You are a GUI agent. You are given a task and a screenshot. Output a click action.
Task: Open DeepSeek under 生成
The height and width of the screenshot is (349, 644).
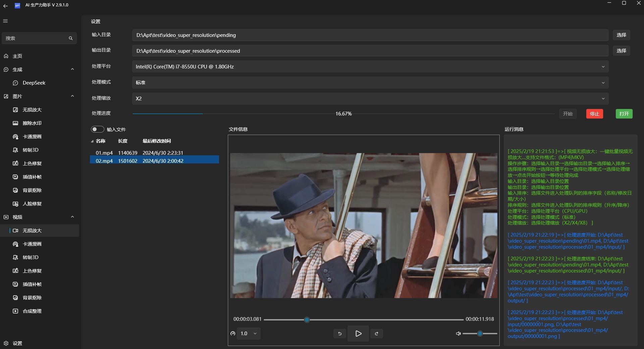[40, 83]
